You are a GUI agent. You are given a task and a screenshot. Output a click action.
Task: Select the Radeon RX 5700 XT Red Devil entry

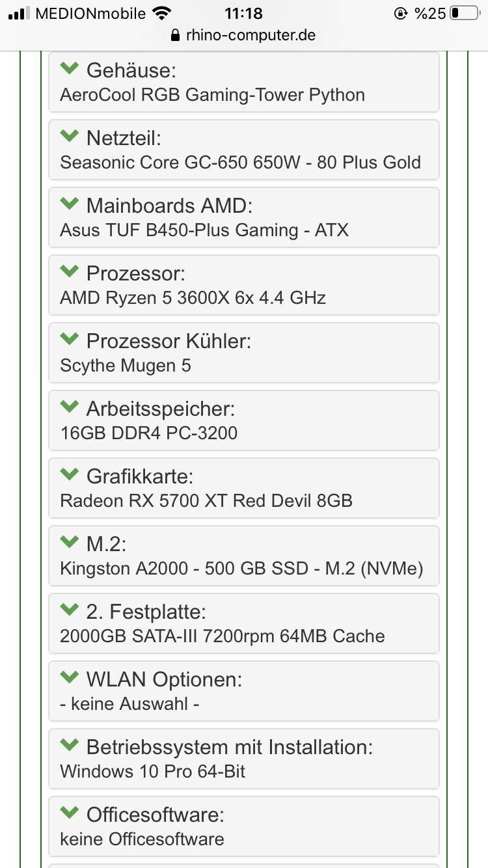tap(206, 500)
